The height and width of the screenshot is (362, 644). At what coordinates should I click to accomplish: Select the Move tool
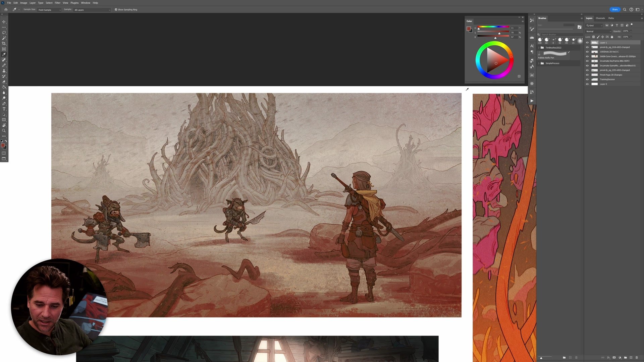point(4,22)
